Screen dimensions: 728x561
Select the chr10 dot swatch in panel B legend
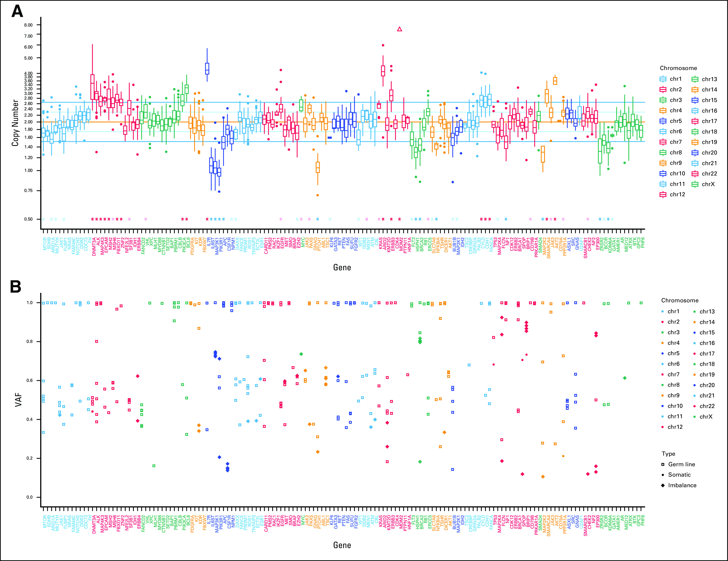tap(663, 406)
